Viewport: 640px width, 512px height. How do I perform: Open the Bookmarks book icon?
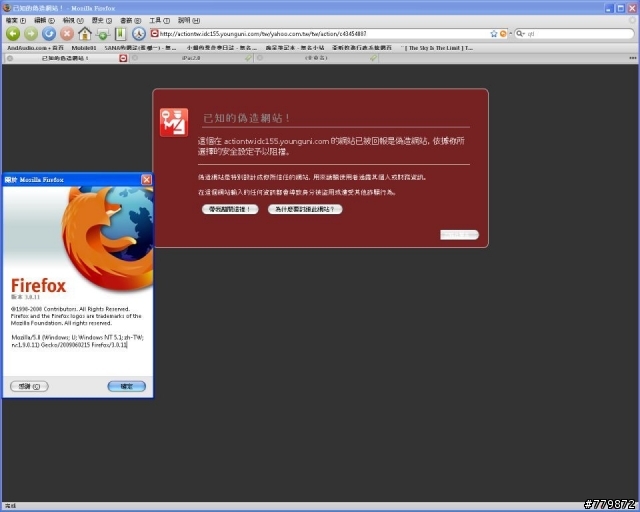click(x=120, y=33)
